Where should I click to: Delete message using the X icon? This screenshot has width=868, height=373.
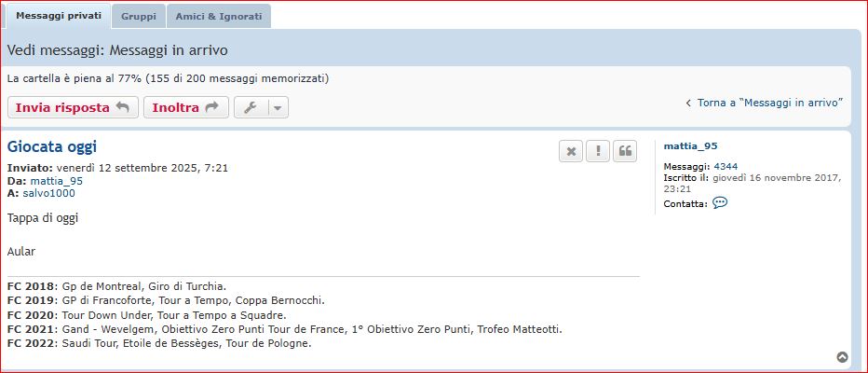(x=571, y=151)
